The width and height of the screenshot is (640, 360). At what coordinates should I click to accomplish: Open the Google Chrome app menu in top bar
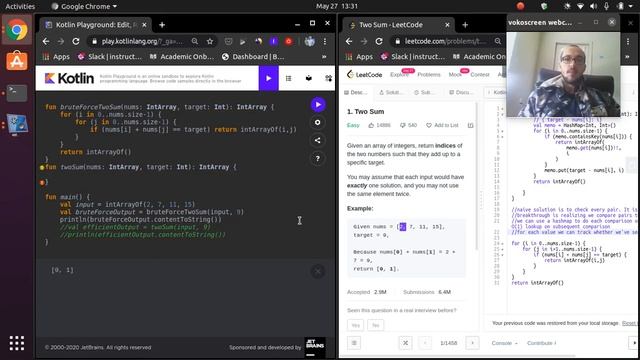84,7
